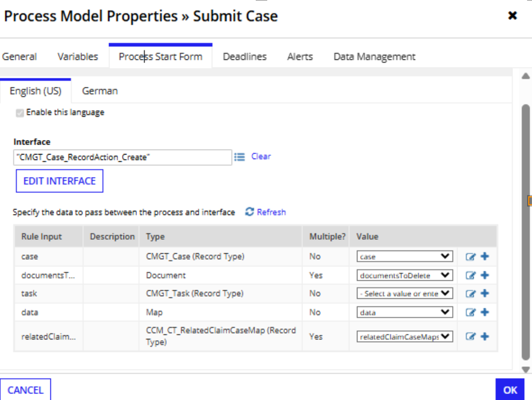Add new variable for task row
This screenshot has height=400, width=532.
[485, 293]
